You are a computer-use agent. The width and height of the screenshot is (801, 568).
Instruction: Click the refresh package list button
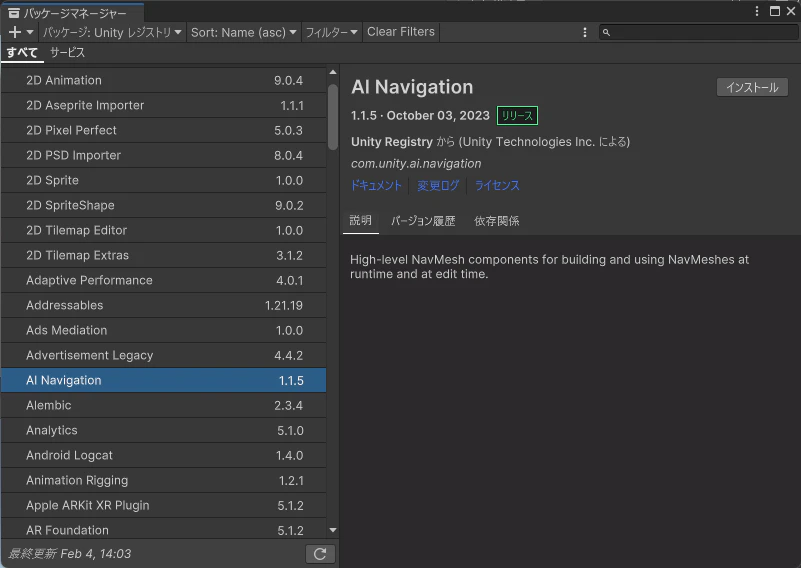pyautogui.click(x=320, y=554)
